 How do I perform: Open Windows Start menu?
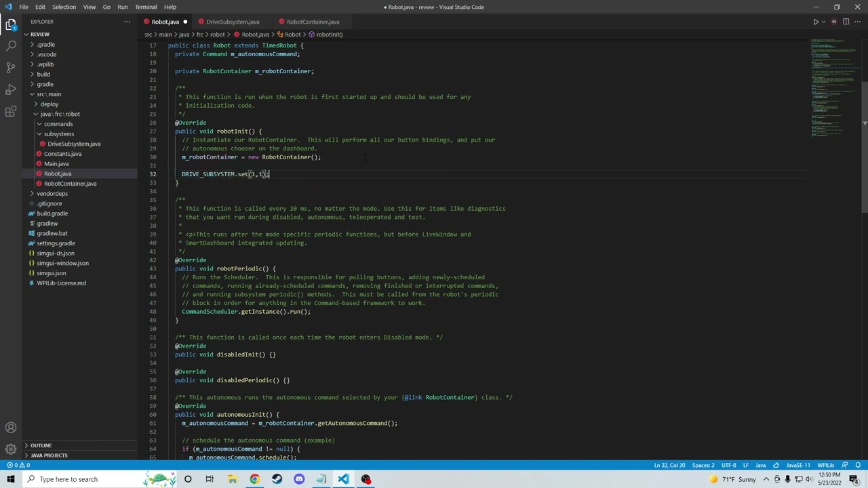(x=9, y=479)
